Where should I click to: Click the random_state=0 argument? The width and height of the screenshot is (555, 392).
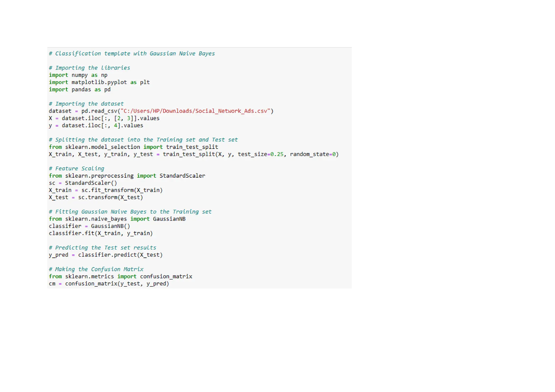313,154
